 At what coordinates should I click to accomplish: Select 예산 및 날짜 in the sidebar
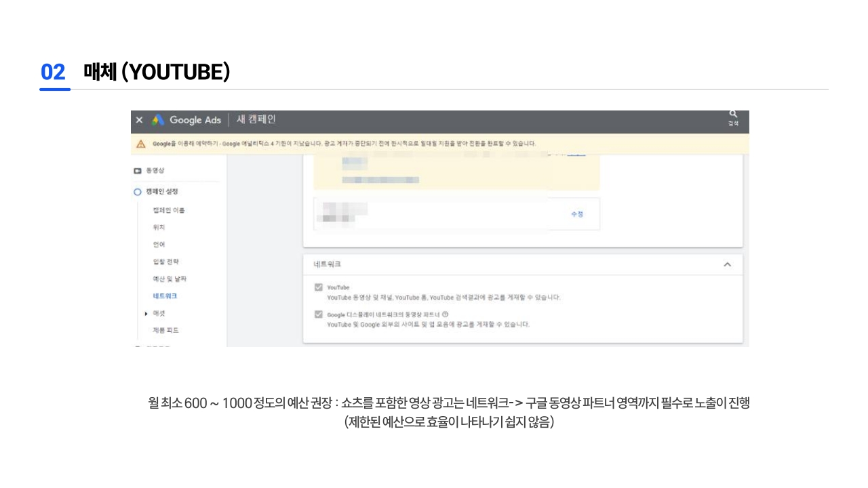click(170, 279)
